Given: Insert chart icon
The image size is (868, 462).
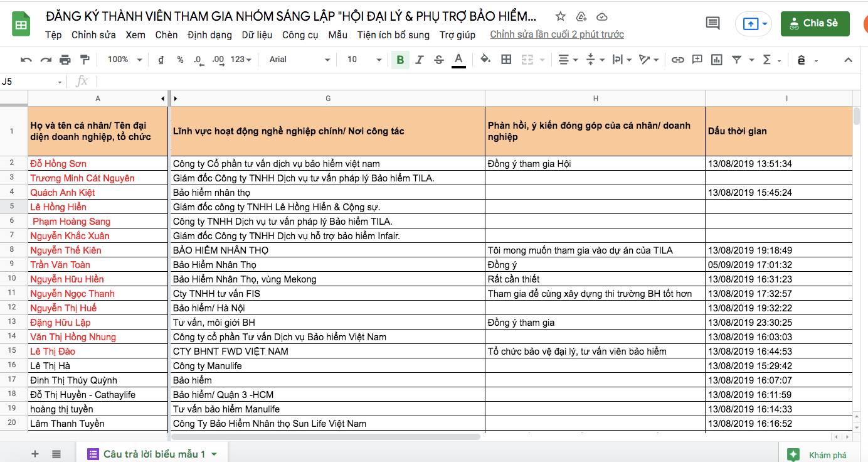Looking at the screenshot, I should pyautogui.click(x=716, y=60).
